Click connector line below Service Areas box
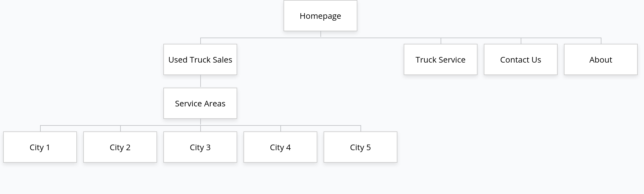The width and height of the screenshot is (644, 194). (x=201, y=122)
